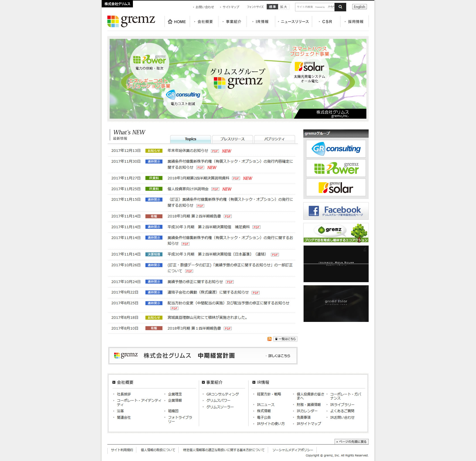The width and height of the screenshot is (476, 461).
Task: Open the gremz Power sidebar banner
Action: pos(336,168)
